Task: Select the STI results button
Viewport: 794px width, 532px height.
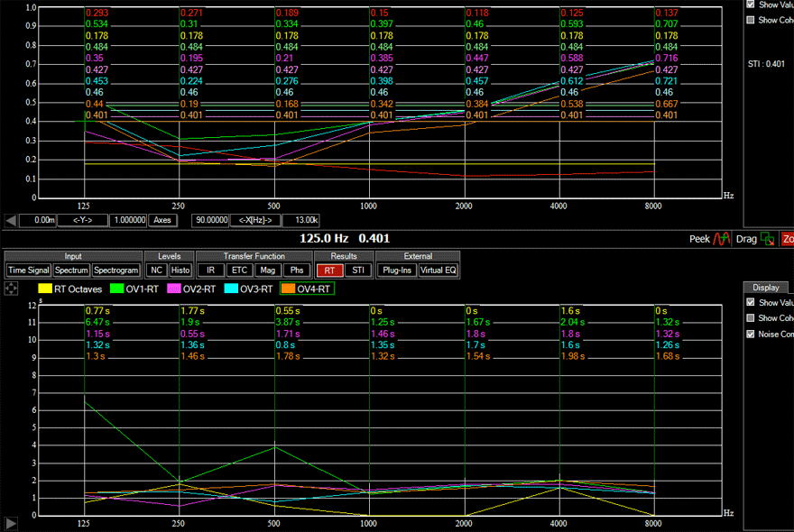Action: [358, 271]
